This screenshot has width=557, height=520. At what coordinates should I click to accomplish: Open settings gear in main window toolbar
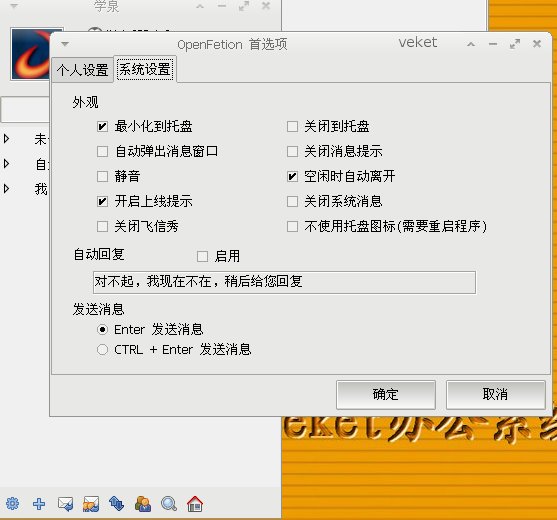point(12,504)
